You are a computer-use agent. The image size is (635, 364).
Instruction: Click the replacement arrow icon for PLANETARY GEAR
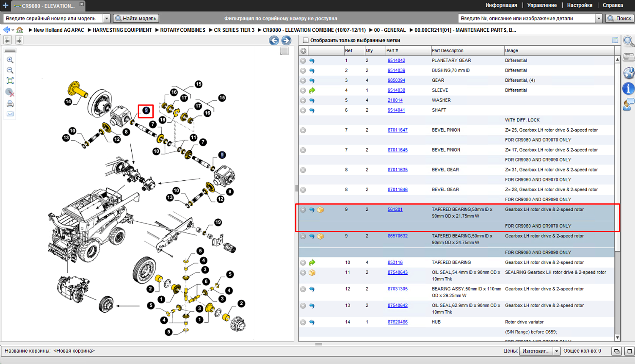[312, 61]
